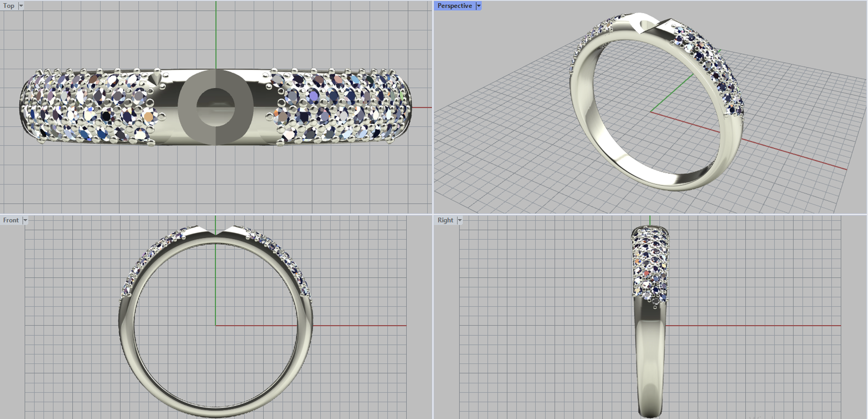
Task: Select the center stone seat in Top view
Action: point(215,106)
